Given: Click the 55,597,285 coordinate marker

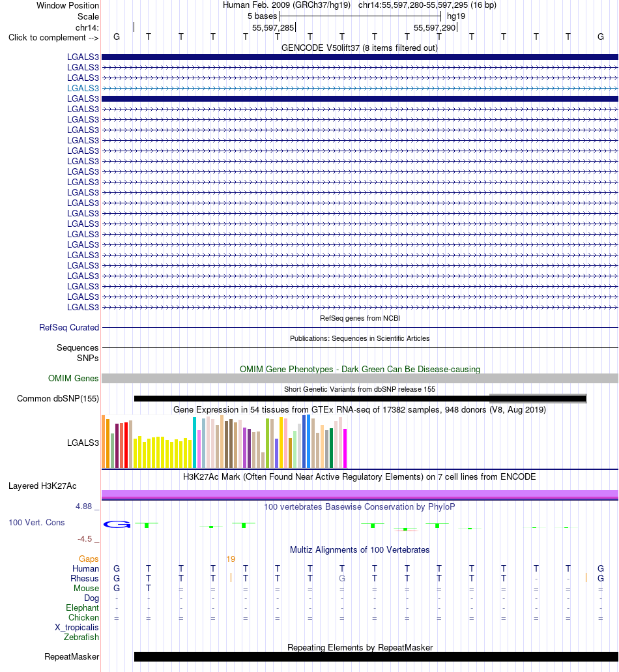Looking at the screenshot, I should click(273, 28).
